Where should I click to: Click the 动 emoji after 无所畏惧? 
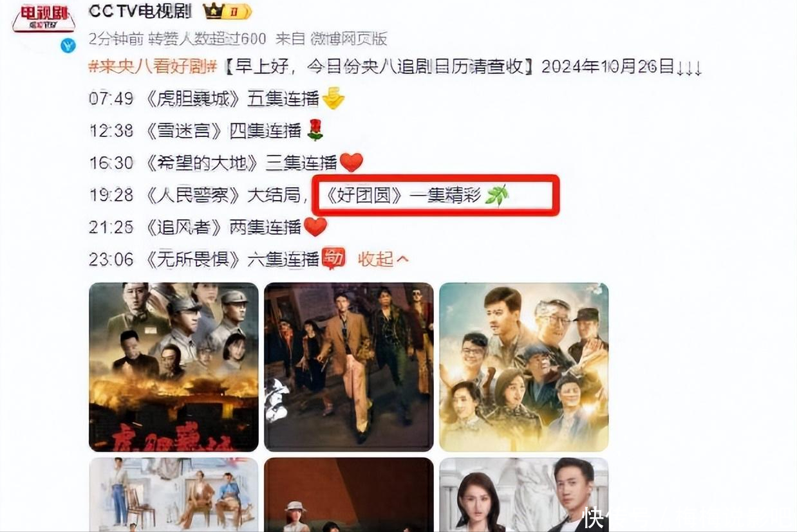click(333, 258)
